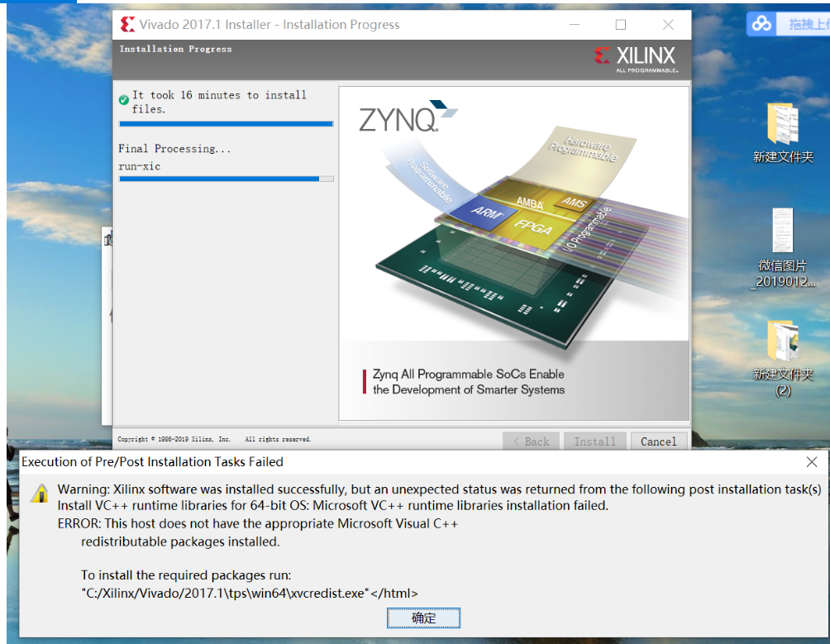Close the Pre/Post Installation Tasks Failed dialog
This screenshot has width=830, height=644.
(812, 462)
